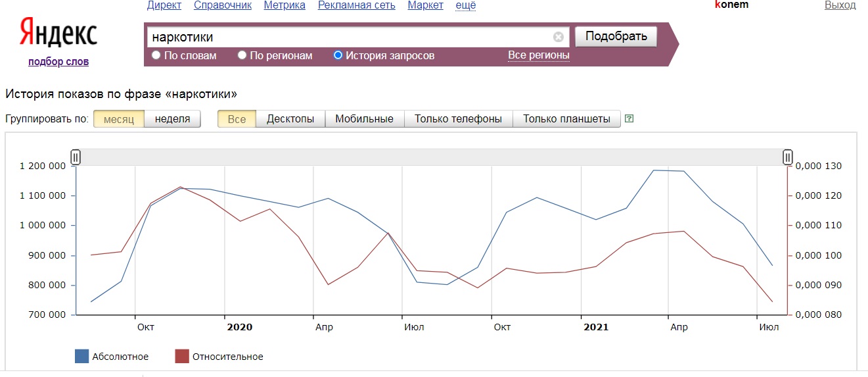Click the left range slider handle
Screen dimensions: 868x377
tap(76, 157)
